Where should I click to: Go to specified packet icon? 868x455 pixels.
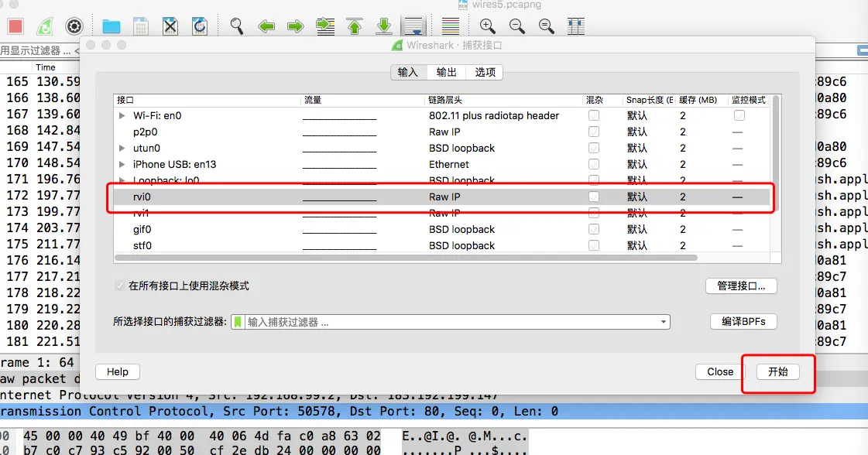325,26
